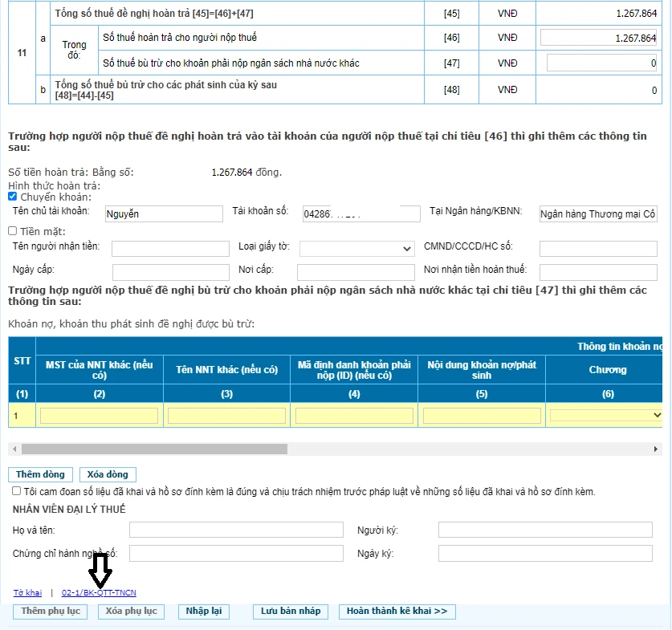Focus the Tài khoản số input field

(x=360, y=213)
